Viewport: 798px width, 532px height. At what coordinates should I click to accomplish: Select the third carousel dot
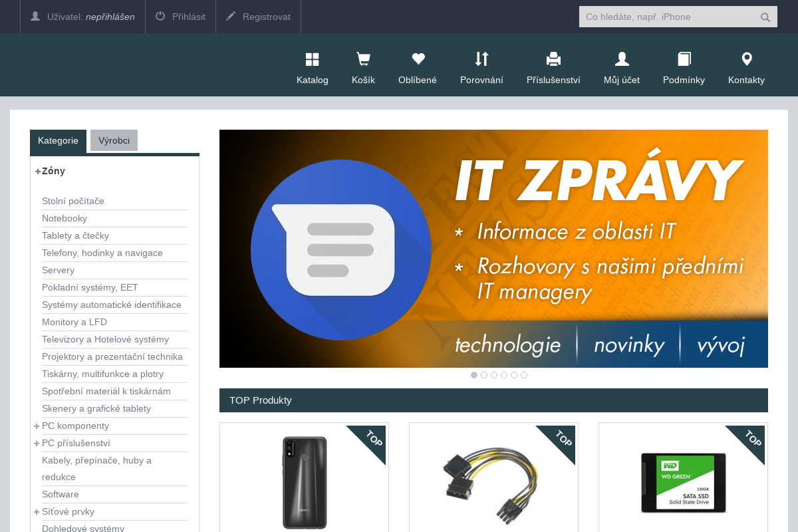[x=494, y=375]
